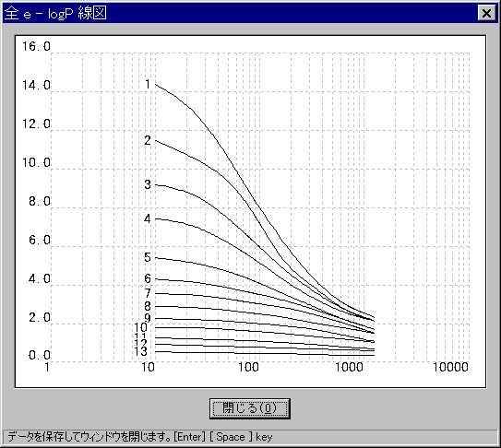Click the 2.0 y-axis value
The width and height of the screenshot is (501, 448).
pos(40,318)
